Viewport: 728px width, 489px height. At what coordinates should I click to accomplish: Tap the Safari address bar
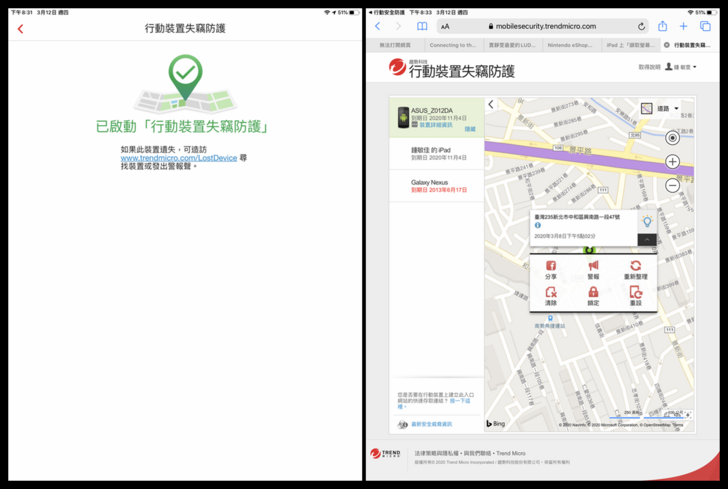tap(543, 26)
